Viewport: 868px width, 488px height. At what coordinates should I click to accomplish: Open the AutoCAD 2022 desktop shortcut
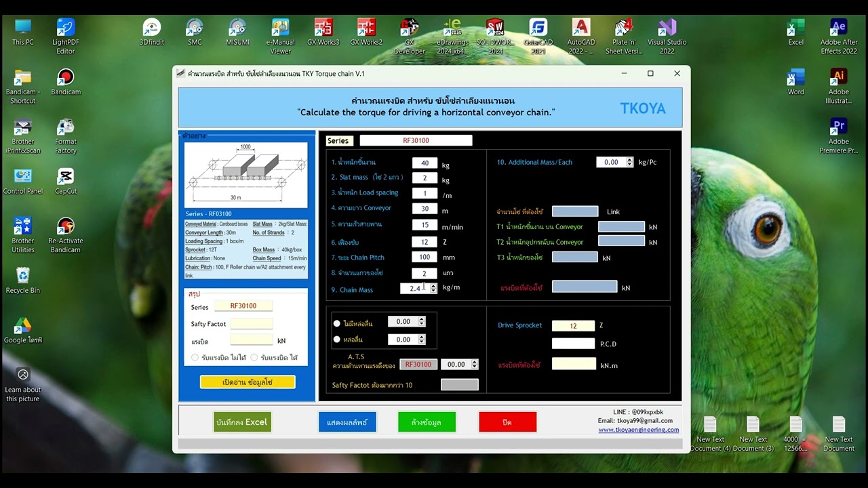coord(581,36)
